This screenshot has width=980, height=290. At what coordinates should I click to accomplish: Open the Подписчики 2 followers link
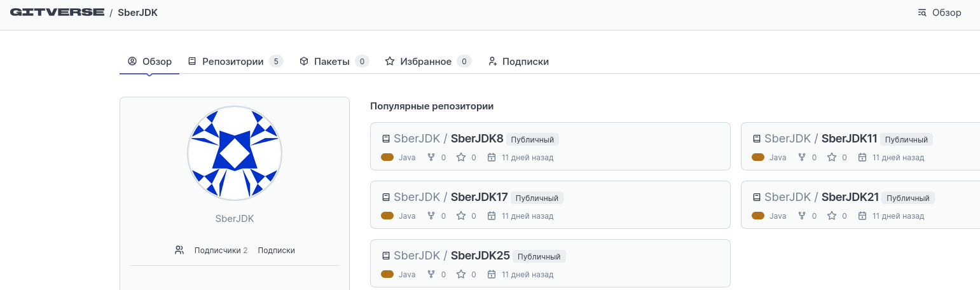tap(221, 251)
